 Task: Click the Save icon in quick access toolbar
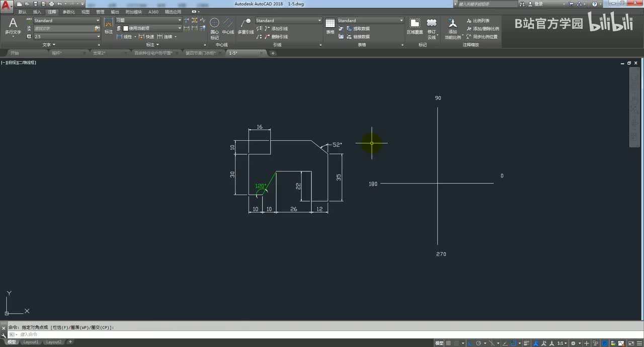[x=36, y=4]
